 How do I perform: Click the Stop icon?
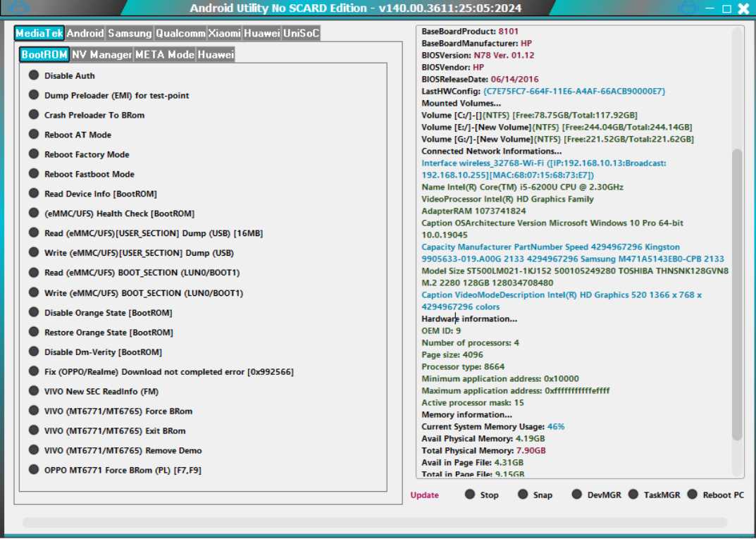471,495
